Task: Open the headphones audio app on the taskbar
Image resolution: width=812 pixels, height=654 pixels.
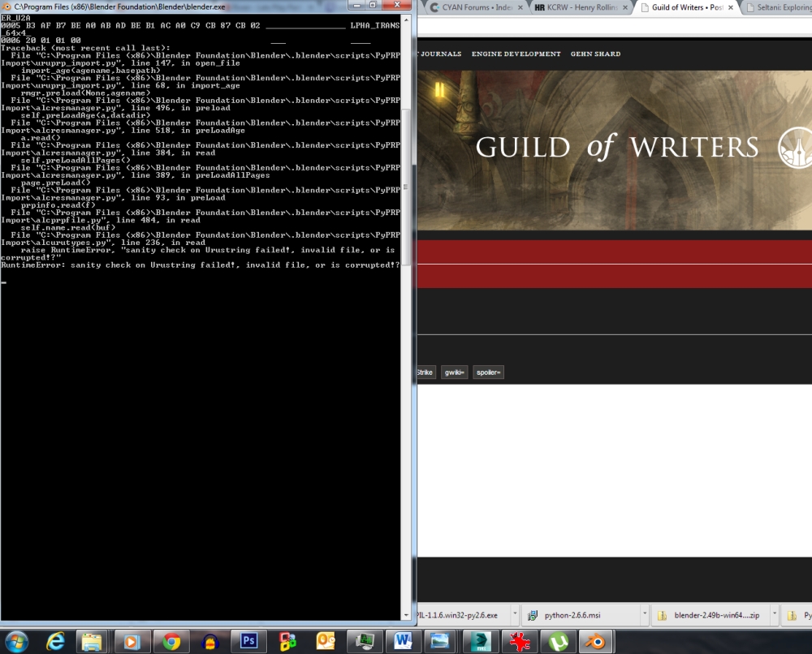Action: [209, 642]
